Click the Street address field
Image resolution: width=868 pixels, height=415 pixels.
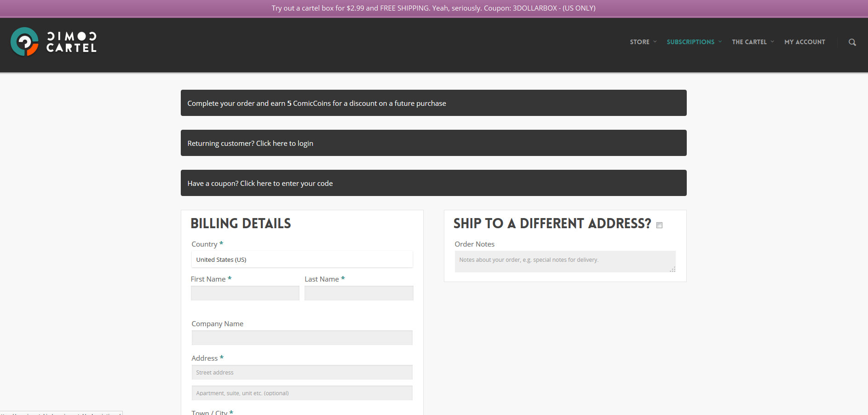coord(302,372)
